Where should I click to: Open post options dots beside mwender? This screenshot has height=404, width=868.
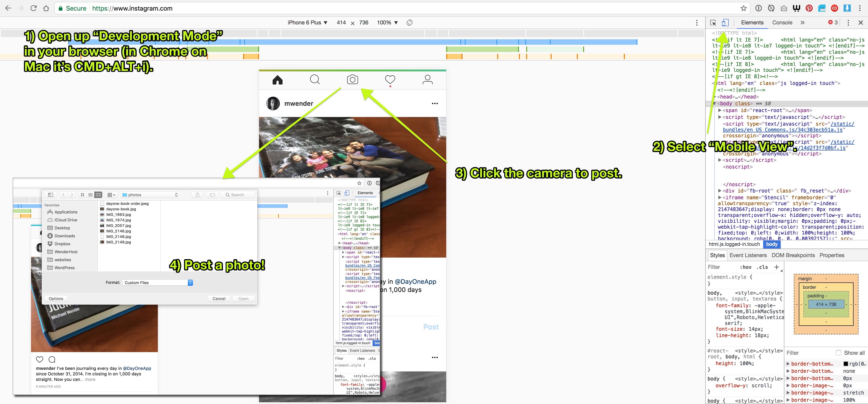(435, 103)
